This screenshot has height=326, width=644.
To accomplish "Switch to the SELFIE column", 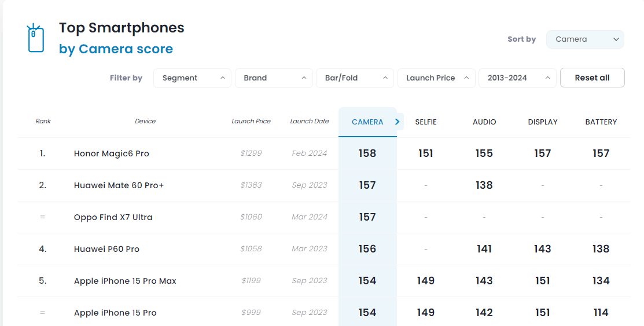I will pos(426,122).
